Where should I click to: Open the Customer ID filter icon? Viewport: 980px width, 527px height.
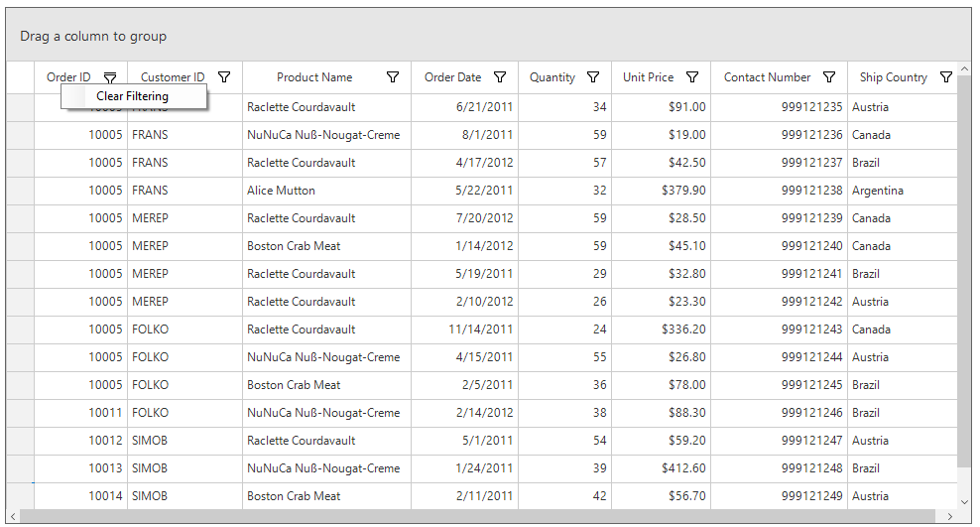[x=224, y=77]
